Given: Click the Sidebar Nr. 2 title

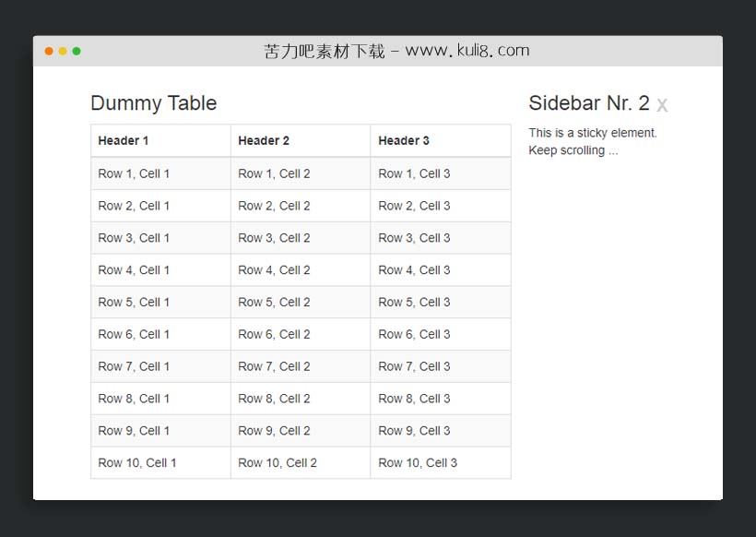Looking at the screenshot, I should coord(588,103).
